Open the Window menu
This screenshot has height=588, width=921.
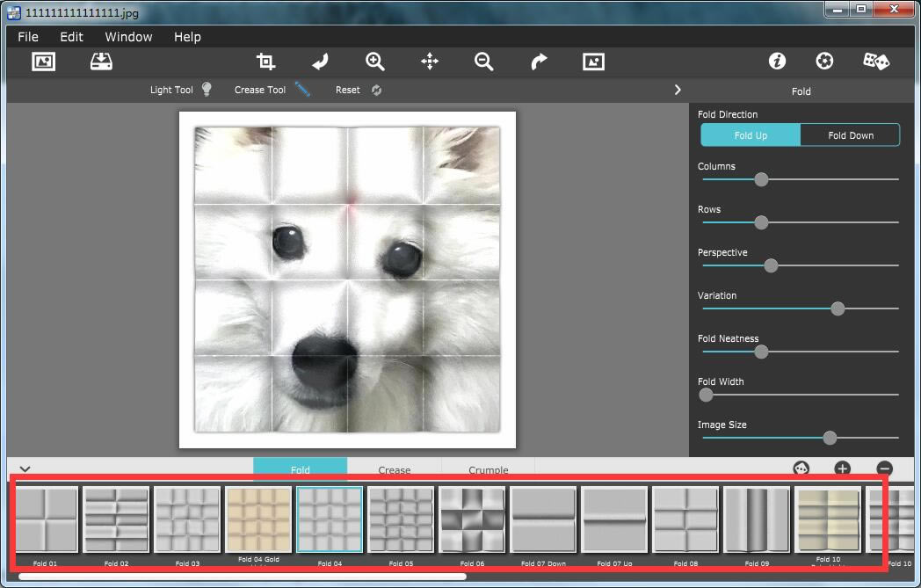pos(128,37)
